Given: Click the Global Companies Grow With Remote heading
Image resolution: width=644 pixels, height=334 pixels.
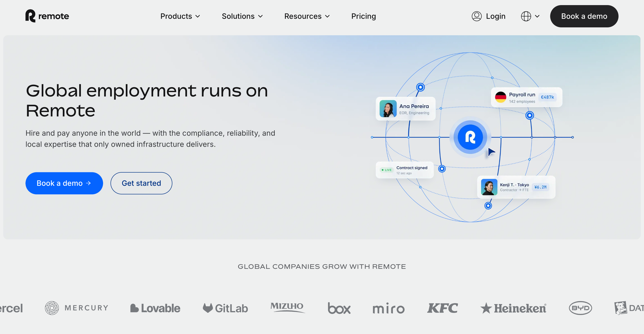Looking at the screenshot, I should pos(322,267).
